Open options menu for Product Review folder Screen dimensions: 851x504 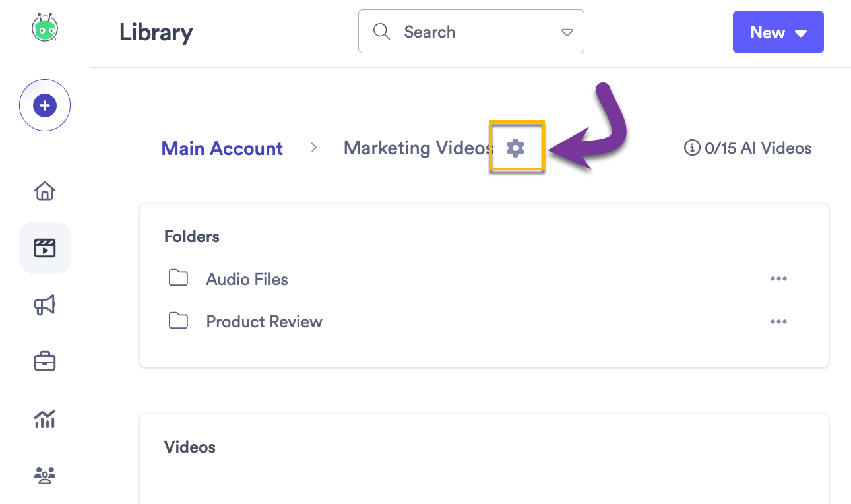point(779,321)
